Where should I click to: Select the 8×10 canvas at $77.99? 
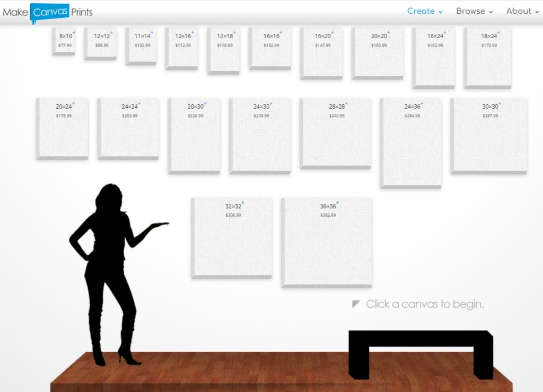pyautogui.click(x=65, y=41)
